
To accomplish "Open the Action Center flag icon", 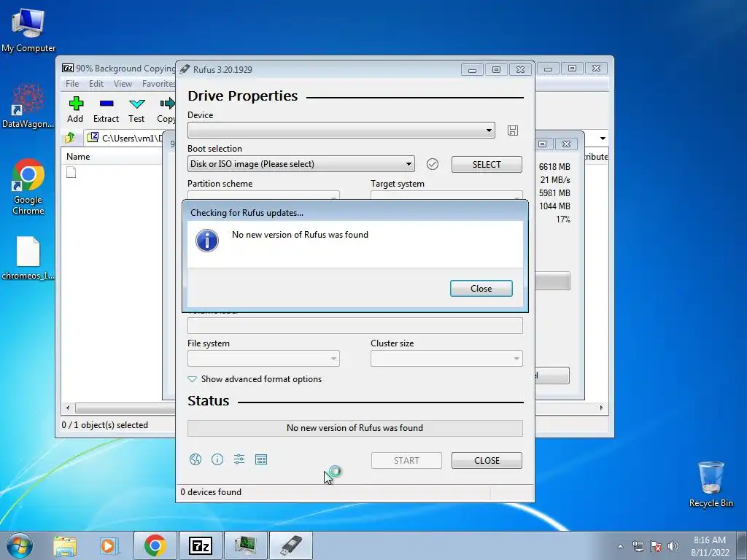I will coord(656,546).
